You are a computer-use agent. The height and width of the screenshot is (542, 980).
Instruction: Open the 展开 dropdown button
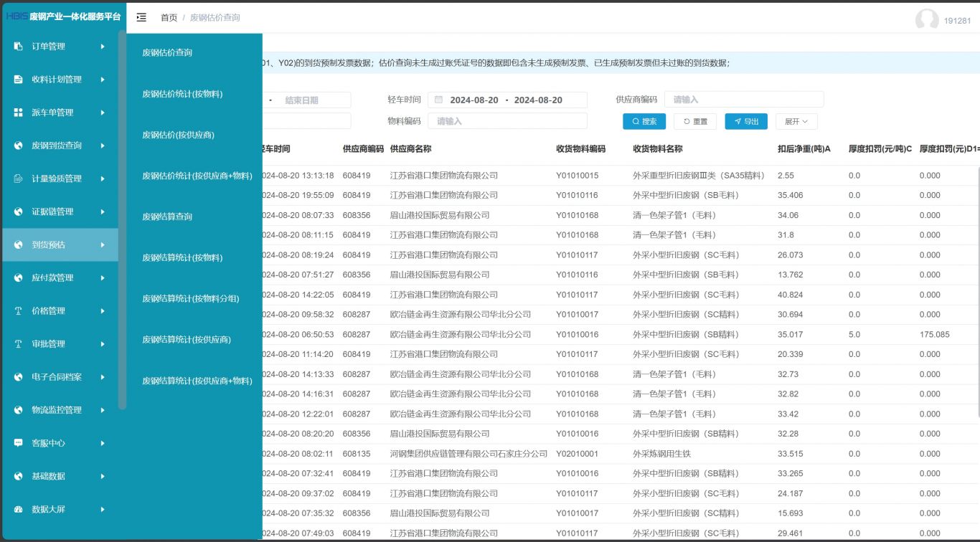coord(796,122)
